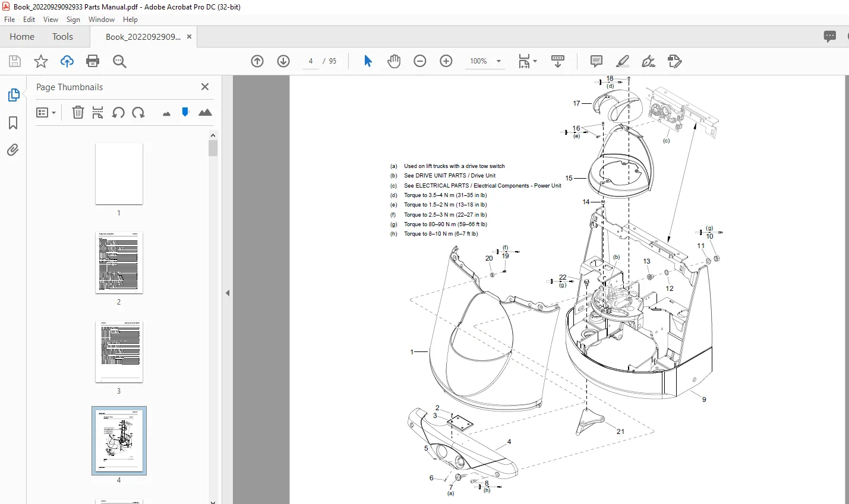
Task: Switch to the Tools tab
Action: pyautogui.click(x=62, y=37)
